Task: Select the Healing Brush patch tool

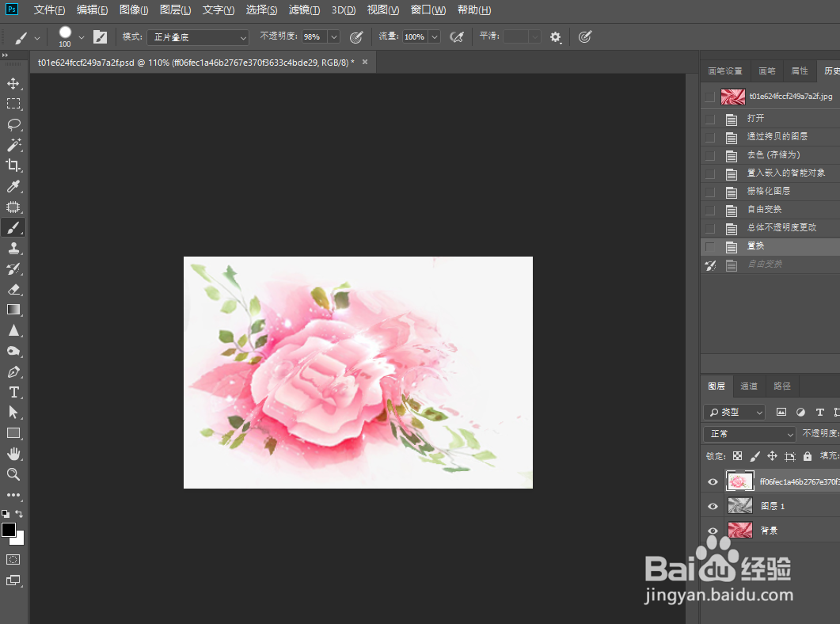Action: coord(13,207)
